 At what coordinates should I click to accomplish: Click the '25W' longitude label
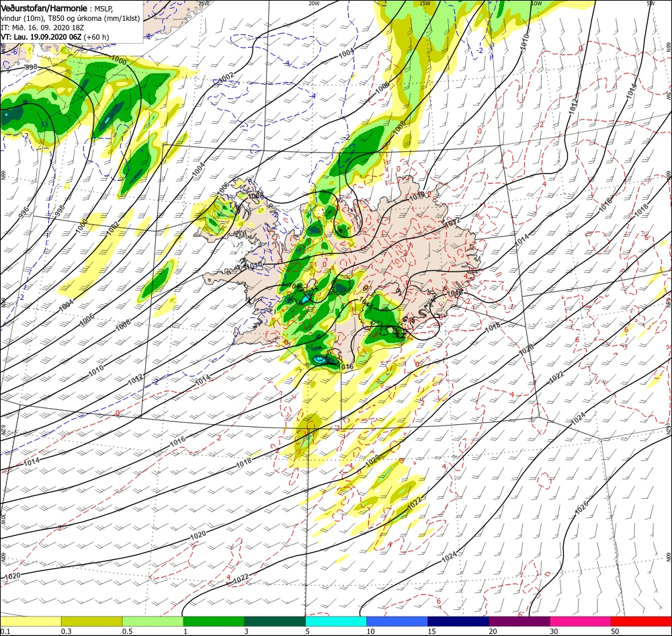coord(204,3)
